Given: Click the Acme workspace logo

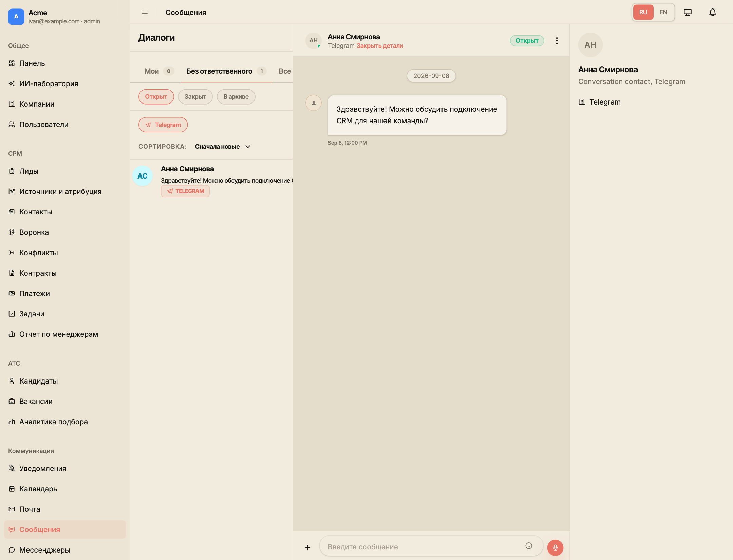Looking at the screenshot, I should [16, 17].
